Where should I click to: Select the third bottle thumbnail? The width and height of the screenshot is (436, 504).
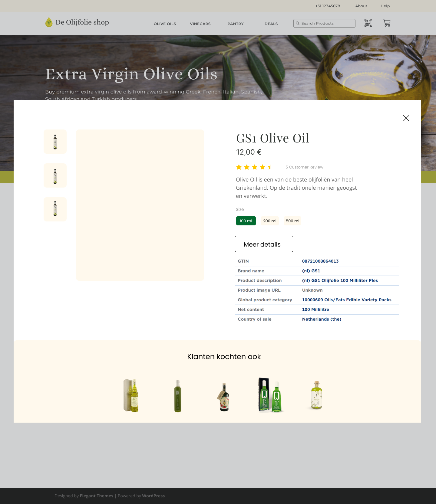(55, 209)
